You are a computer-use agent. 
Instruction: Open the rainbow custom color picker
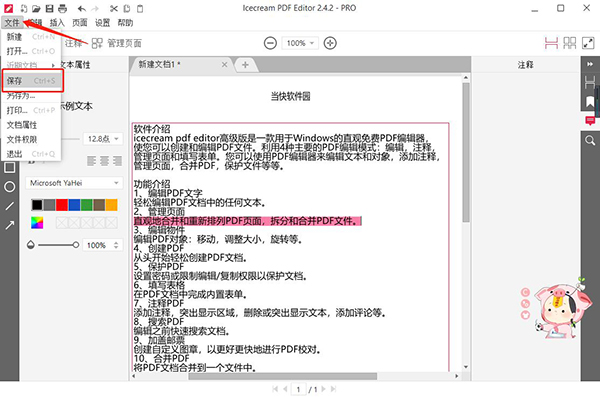[37, 222]
